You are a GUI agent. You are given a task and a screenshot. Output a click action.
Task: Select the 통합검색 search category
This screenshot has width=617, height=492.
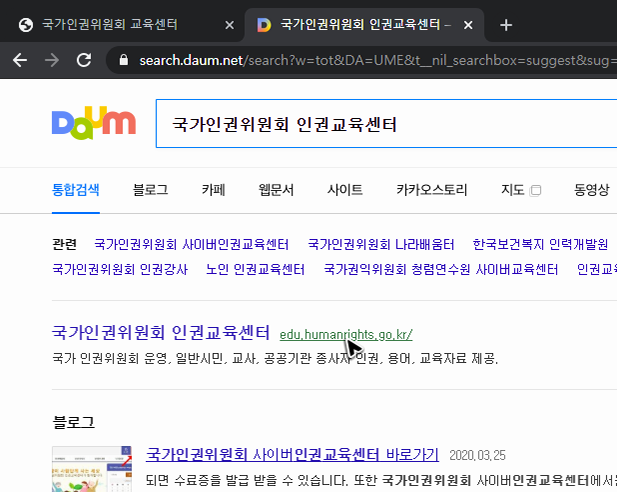(x=76, y=190)
